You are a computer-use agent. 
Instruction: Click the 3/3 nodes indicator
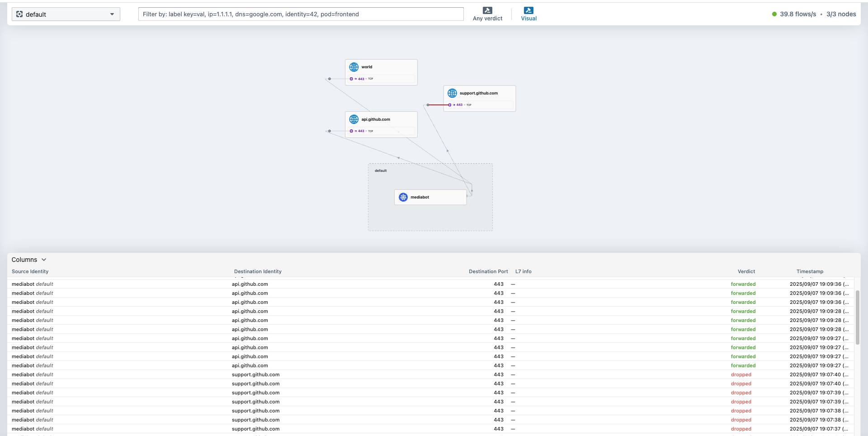click(841, 14)
